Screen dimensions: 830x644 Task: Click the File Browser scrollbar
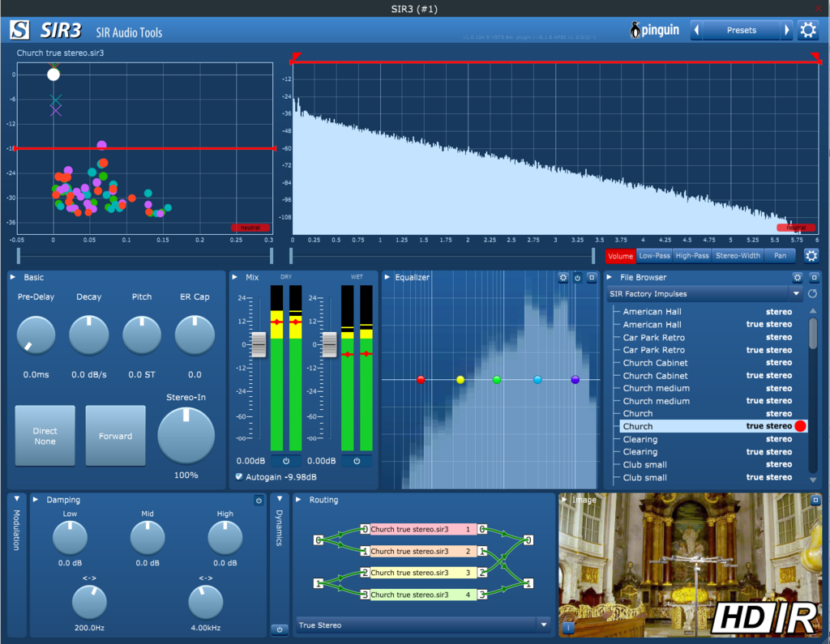[x=813, y=334]
